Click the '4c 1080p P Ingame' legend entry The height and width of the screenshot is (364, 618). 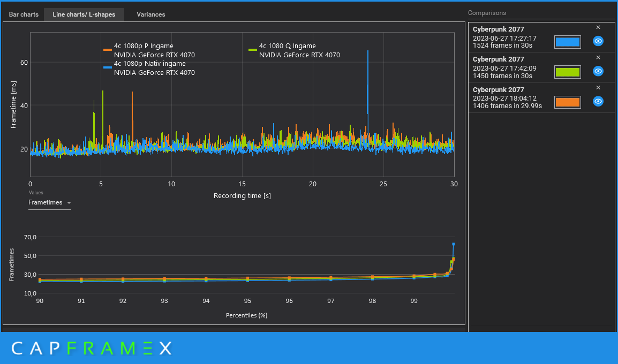(x=149, y=50)
